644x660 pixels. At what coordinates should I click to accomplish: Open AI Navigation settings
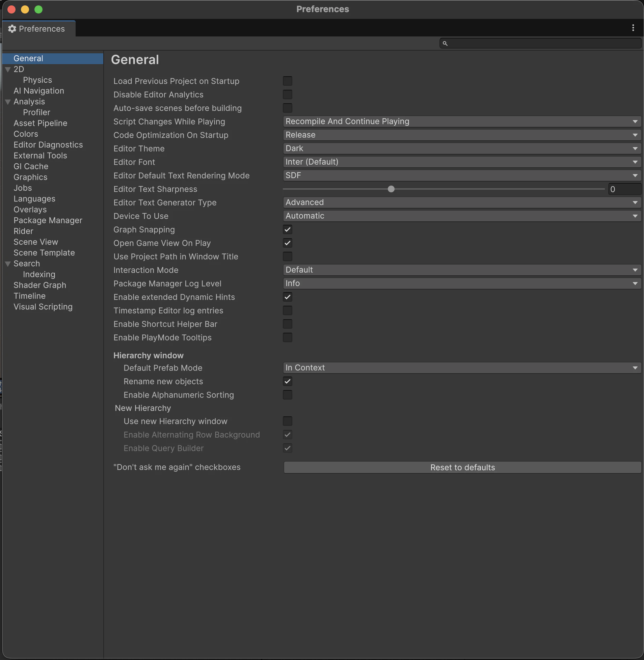39,91
